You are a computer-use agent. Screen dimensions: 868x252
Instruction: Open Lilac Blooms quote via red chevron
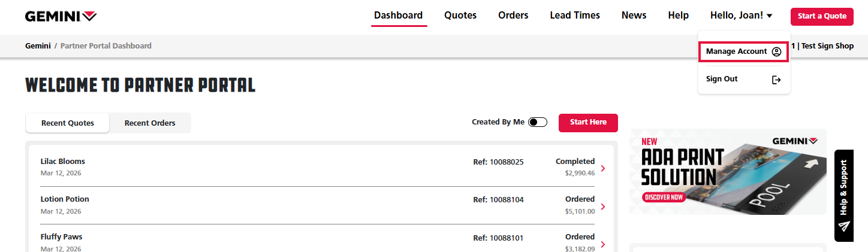pyautogui.click(x=602, y=168)
